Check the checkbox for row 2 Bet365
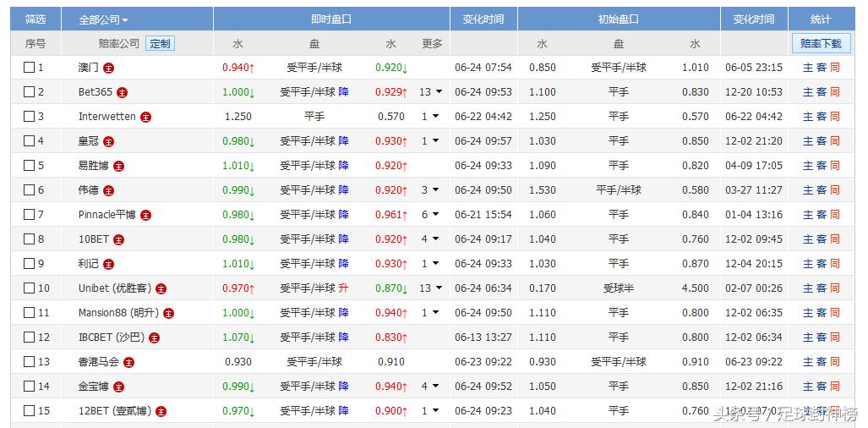The width and height of the screenshot is (868, 428). pyautogui.click(x=29, y=92)
